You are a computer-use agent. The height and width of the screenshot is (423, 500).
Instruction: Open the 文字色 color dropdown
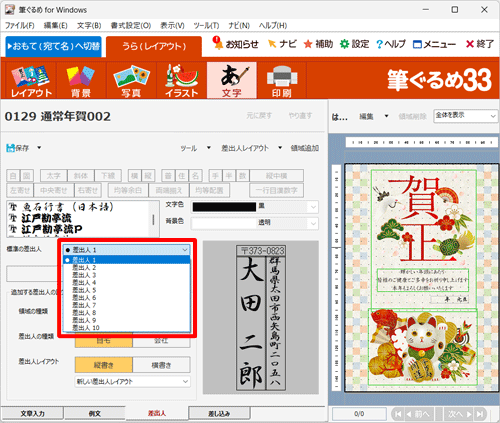pos(313,207)
